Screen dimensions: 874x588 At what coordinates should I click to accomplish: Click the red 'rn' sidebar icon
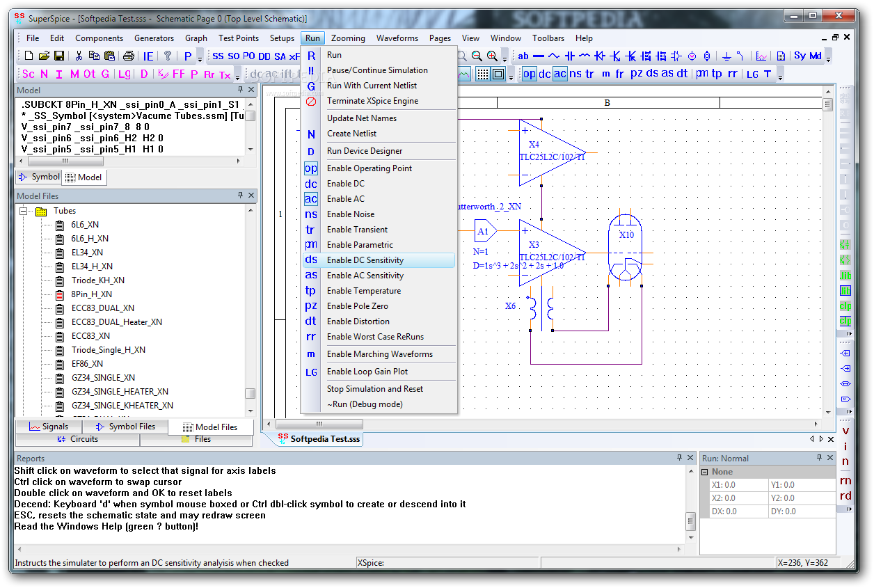coord(845,480)
